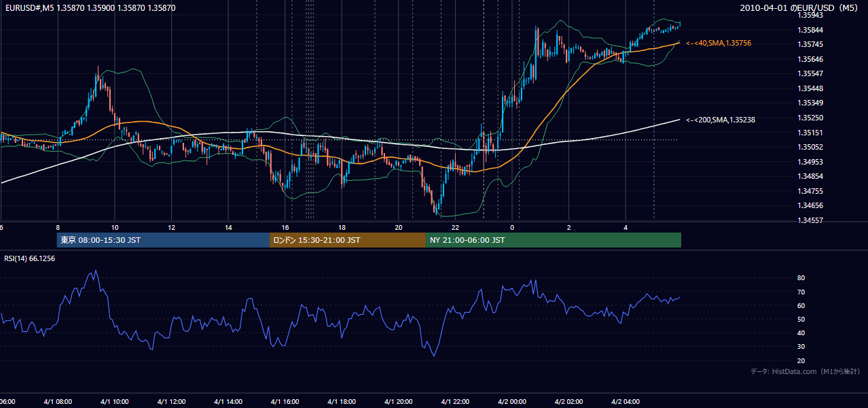
Task: Click the RSI 20 level label
Action: click(801, 360)
